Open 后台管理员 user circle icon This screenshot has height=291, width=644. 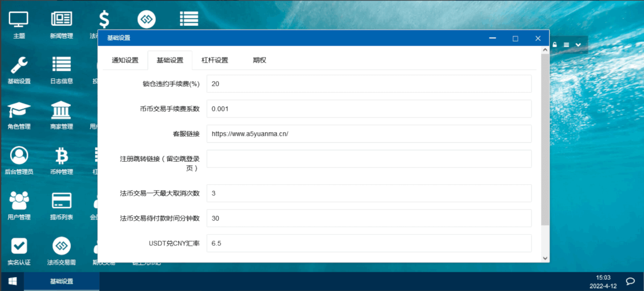19,161
